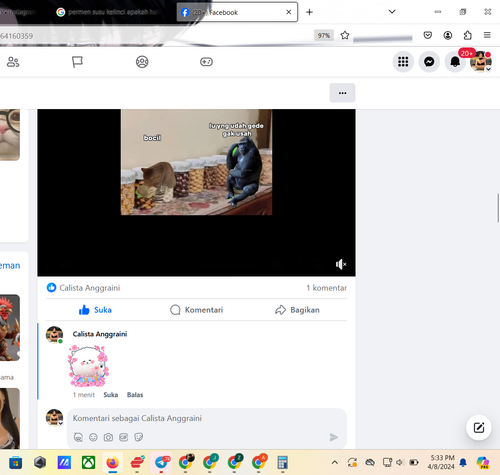Viewport: 500px width, 475px height.
Task: Show hidden system tray icons
Action: [335, 462]
